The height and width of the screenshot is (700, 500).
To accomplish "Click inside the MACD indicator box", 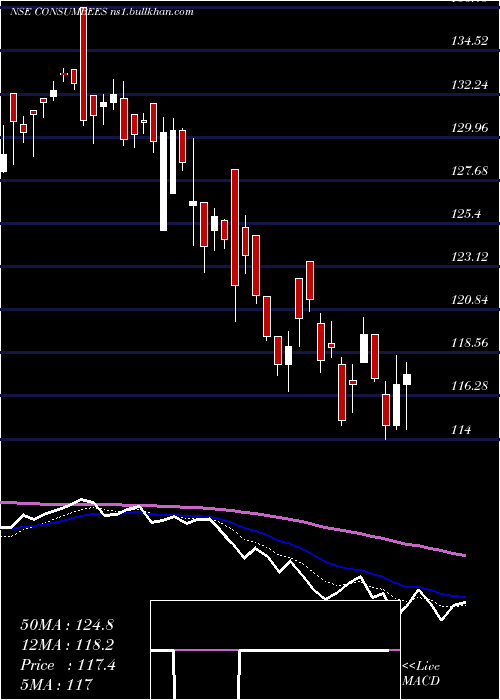I will [275, 650].
